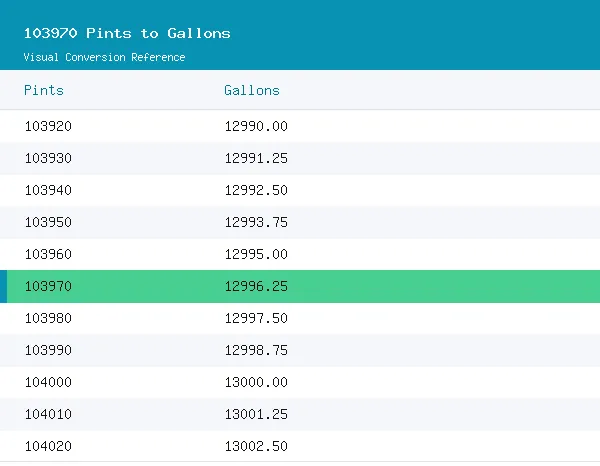This screenshot has width=600, height=466.
Task: Click the title '103970 Pints to Gallons'
Action: 127,33
